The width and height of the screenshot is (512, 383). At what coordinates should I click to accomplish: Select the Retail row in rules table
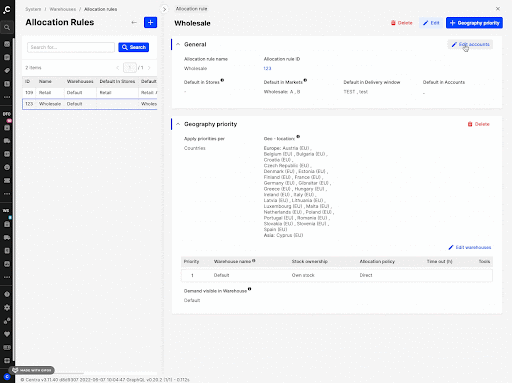pyautogui.click(x=90, y=92)
